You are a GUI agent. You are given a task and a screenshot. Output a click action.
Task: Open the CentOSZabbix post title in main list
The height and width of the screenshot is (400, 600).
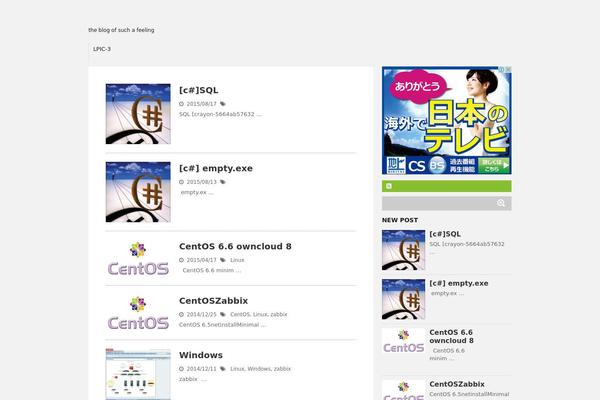tap(214, 301)
